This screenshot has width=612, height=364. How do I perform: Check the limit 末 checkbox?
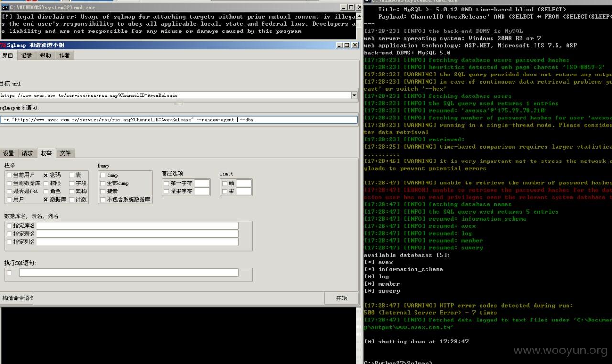(x=225, y=192)
